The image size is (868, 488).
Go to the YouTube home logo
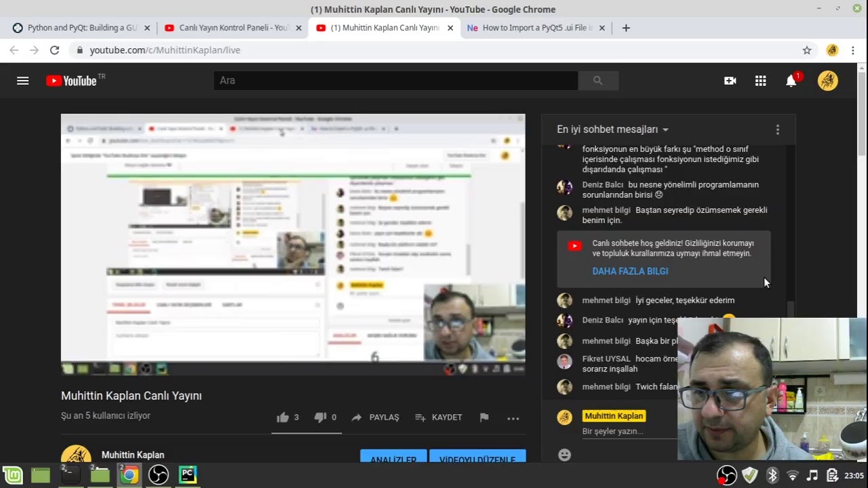coord(75,81)
